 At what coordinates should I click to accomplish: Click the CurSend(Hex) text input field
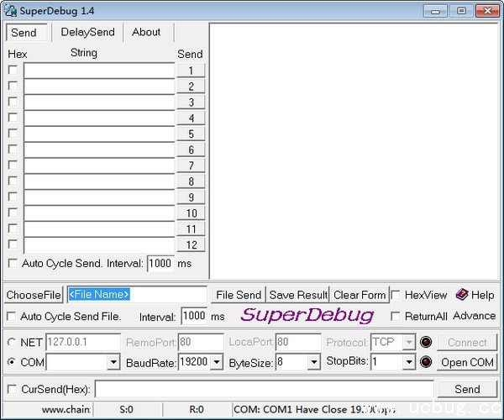[x=265, y=389]
